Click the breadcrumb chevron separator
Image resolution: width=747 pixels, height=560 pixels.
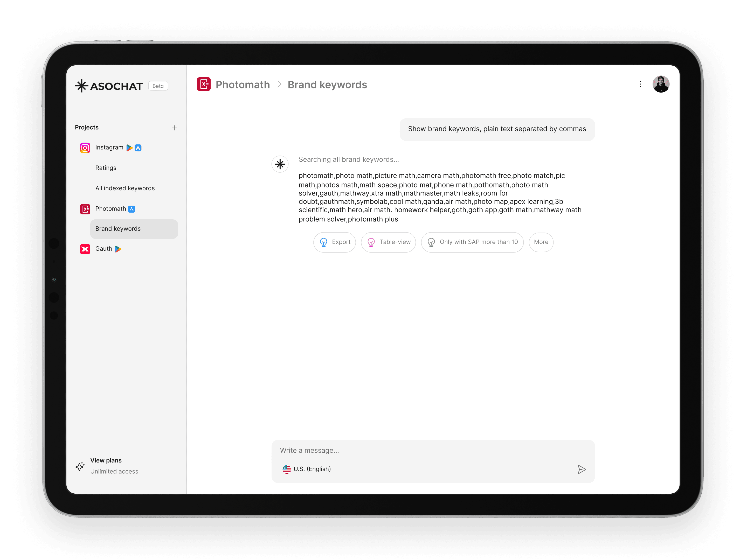coord(279,84)
